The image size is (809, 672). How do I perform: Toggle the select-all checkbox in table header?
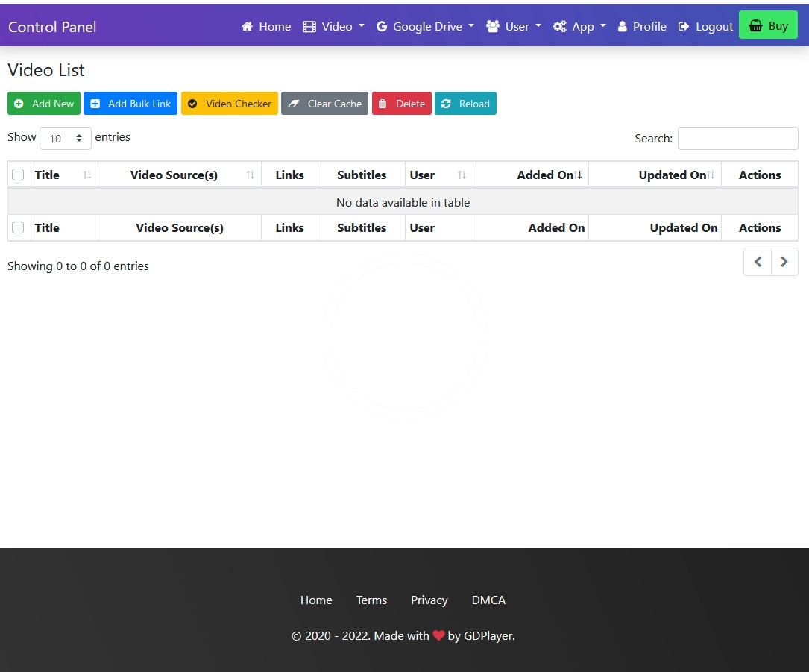tap(18, 175)
